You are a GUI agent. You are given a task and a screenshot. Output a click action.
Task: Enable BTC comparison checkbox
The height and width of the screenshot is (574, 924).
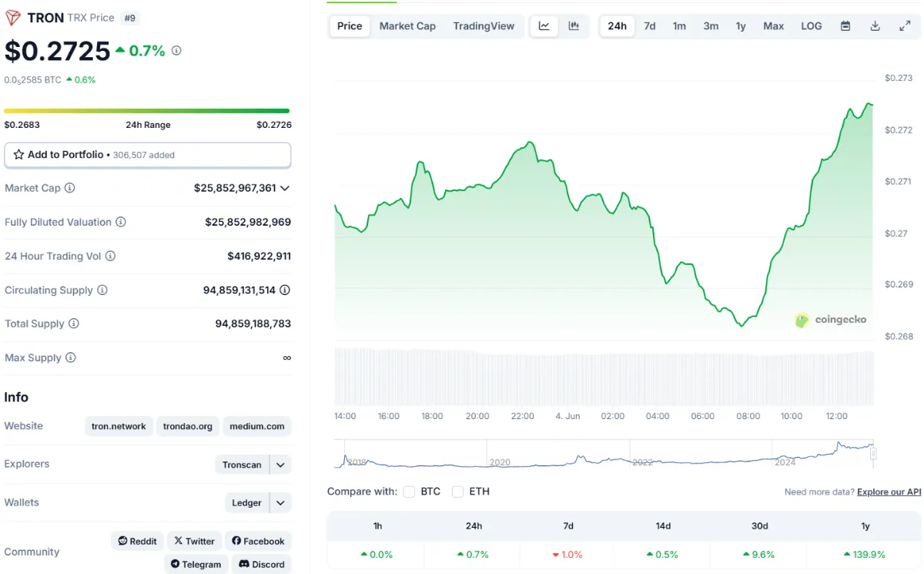coord(409,492)
